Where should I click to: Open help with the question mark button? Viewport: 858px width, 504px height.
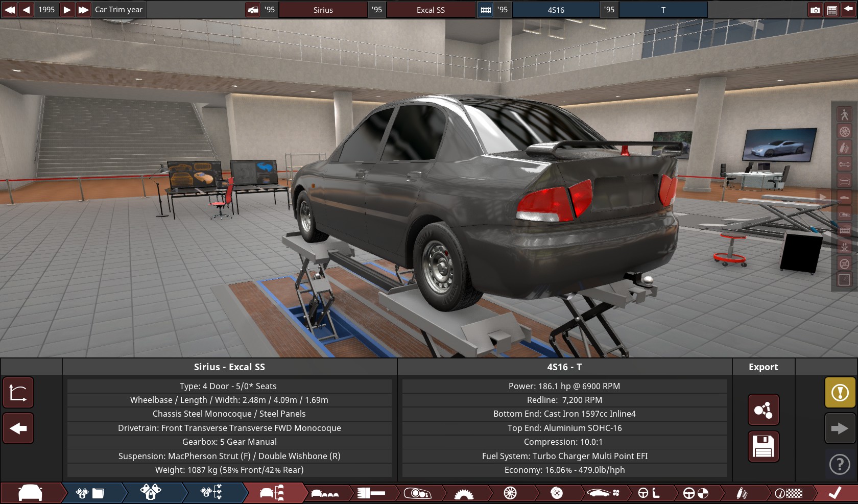pyautogui.click(x=840, y=464)
